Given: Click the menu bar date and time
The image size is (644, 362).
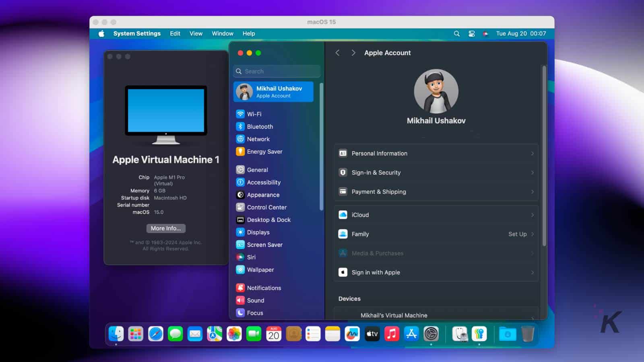Looking at the screenshot, I should click(521, 33).
